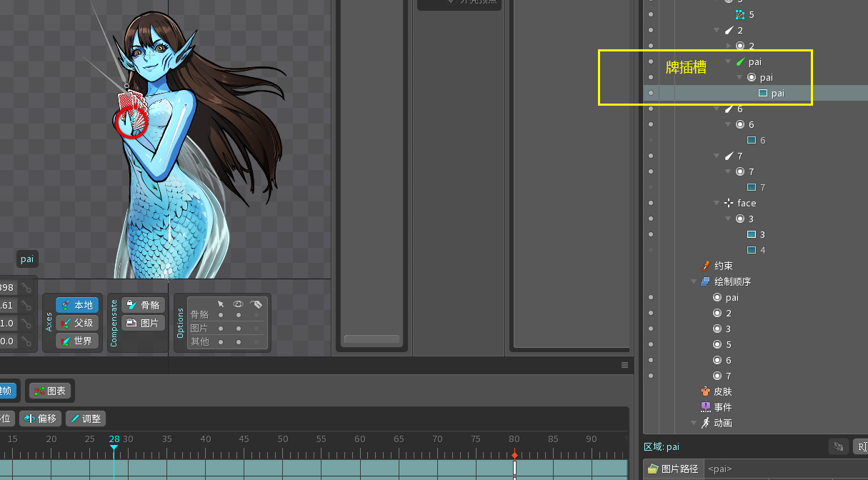Click the mesh attachment icon named 5
Viewport: 868px width, 480px height.
740,15
